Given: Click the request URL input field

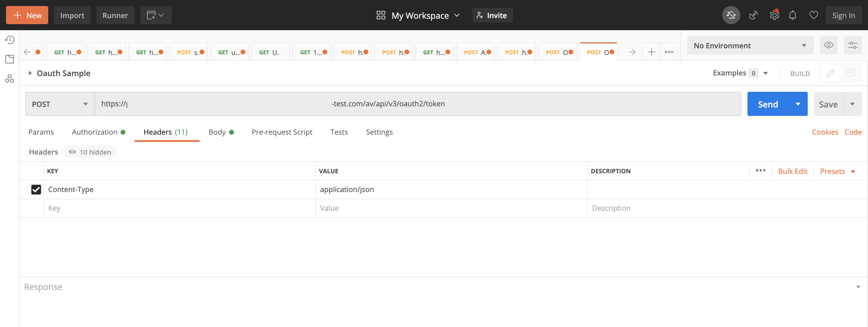Looking at the screenshot, I should tap(418, 104).
